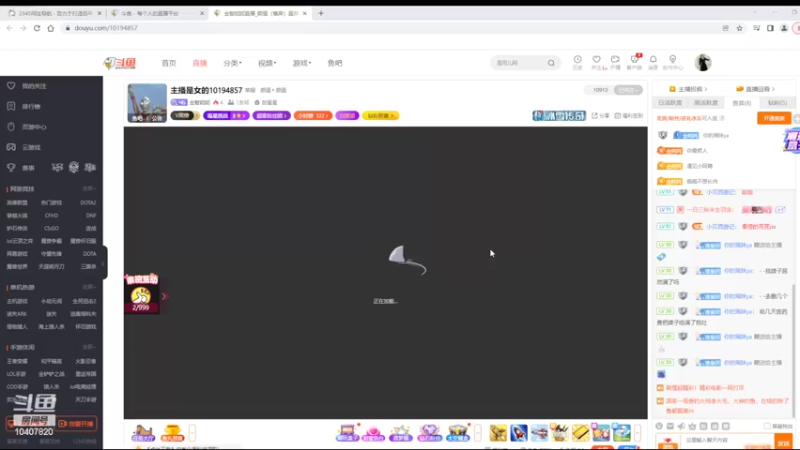Open the 首页 nav item

point(169,63)
